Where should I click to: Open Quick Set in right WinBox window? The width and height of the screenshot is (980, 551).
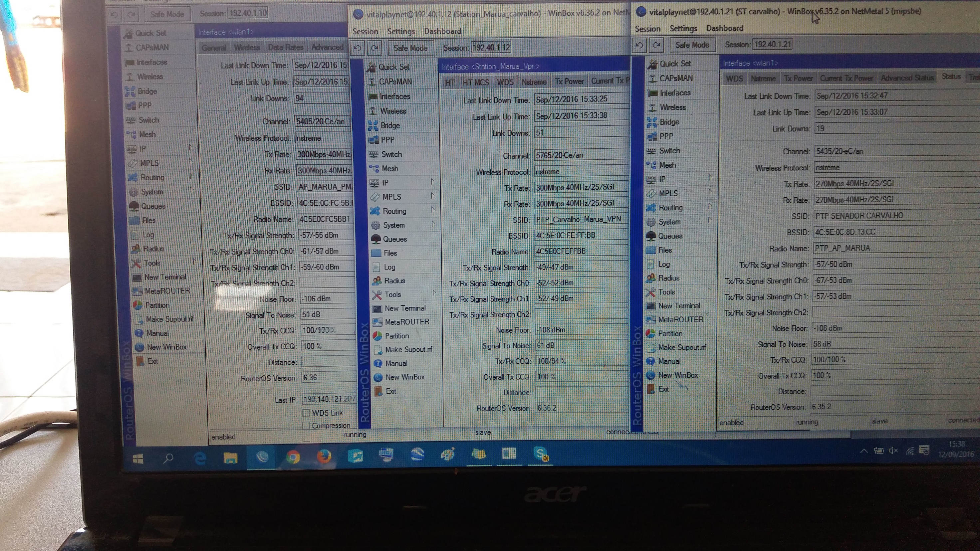click(669, 64)
